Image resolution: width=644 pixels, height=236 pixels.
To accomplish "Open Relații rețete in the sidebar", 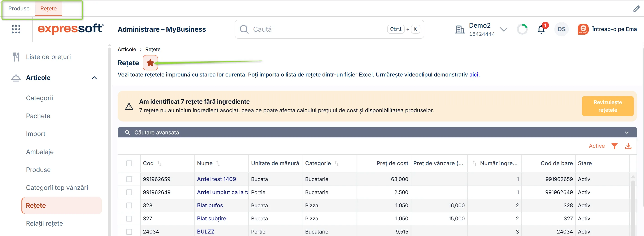I will pyautogui.click(x=44, y=223).
